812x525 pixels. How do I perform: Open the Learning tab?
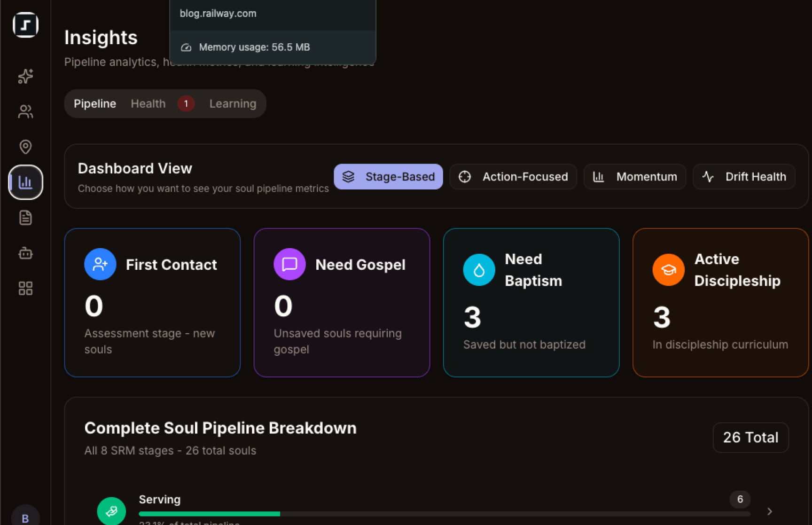coord(233,103)
